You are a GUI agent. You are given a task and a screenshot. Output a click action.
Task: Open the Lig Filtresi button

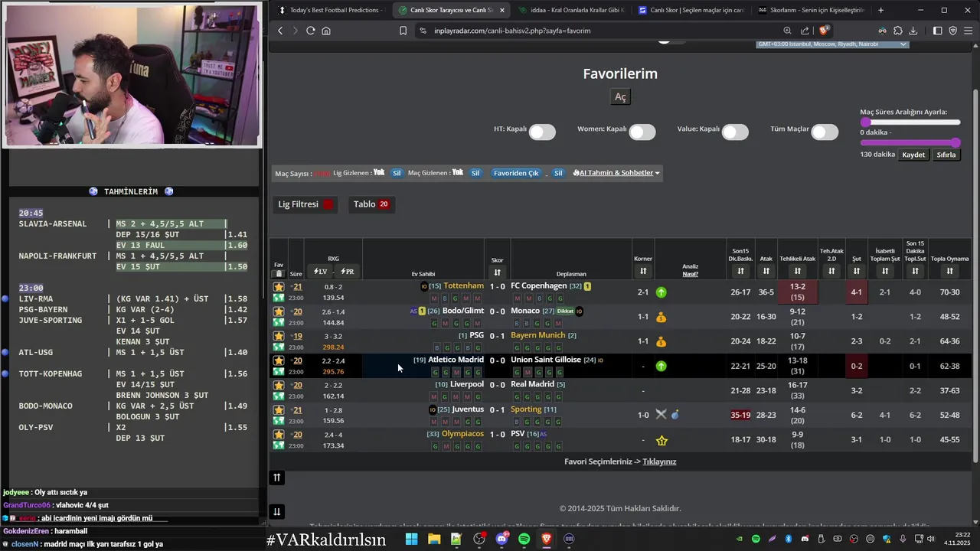click(306, 204)
